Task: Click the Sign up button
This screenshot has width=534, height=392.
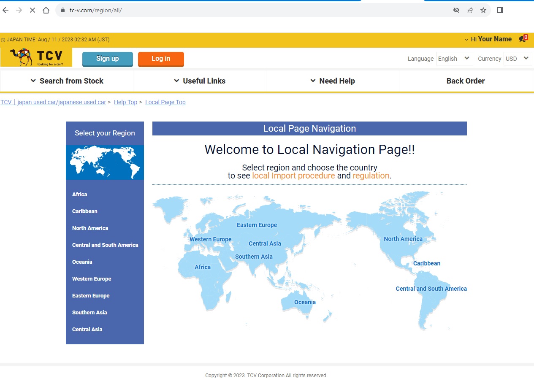Action: (108, 59)
